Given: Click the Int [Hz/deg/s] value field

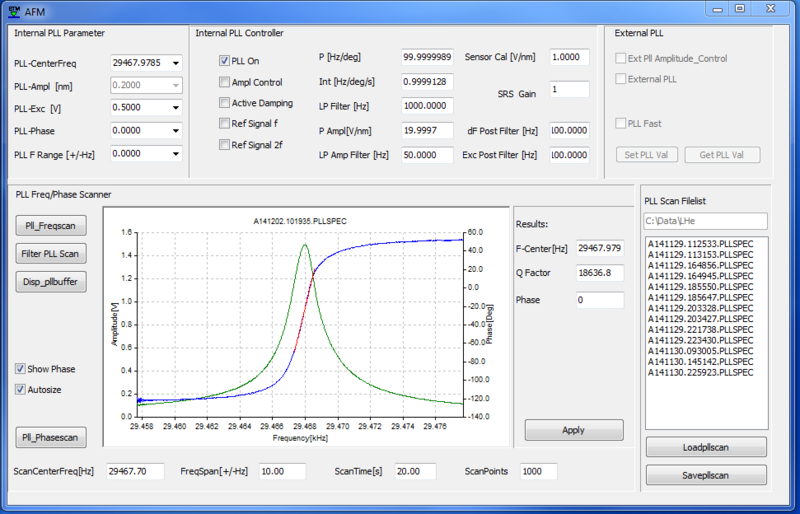Looking at the screenshot, I should pyautogui.click(x=427, y=82).
